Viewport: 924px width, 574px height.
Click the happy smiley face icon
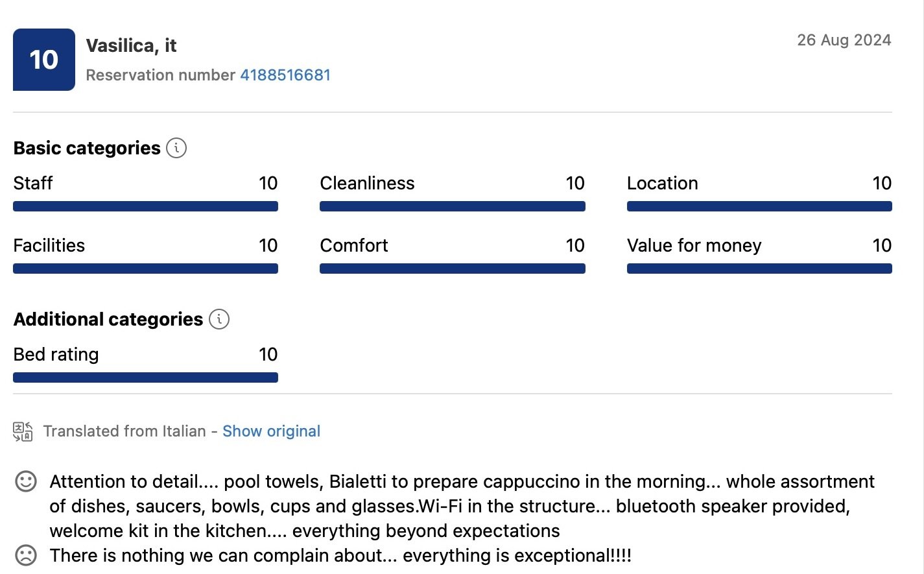coord(26,481)
